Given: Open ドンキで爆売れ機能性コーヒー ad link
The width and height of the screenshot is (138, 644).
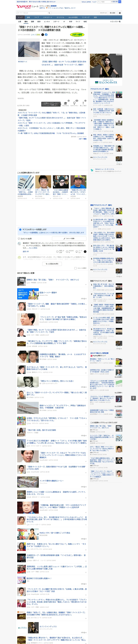Looking at the screenshot, I should click(52, 481).
